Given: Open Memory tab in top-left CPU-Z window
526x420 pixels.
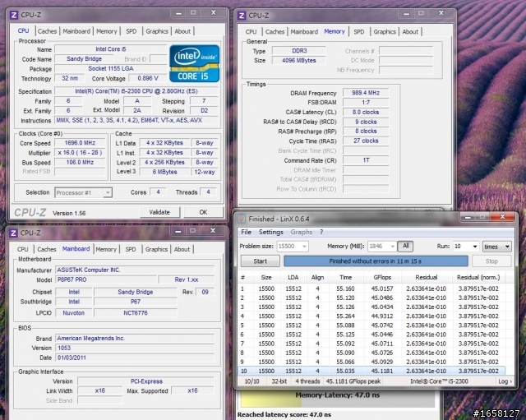Looking at the screenshot, I should click(x=107, y=31).
